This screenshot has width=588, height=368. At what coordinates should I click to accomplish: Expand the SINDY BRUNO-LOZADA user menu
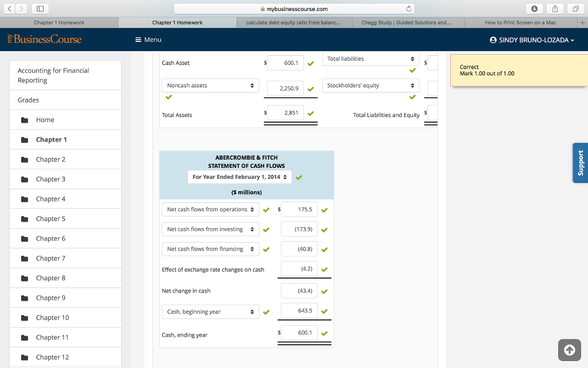pos(532,40)
